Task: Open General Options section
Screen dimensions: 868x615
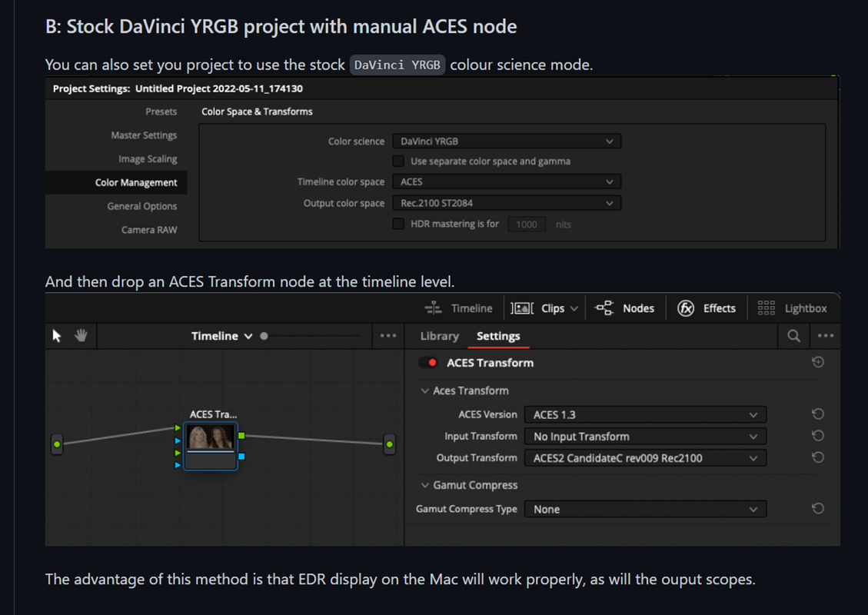Action: click(142, 206)
